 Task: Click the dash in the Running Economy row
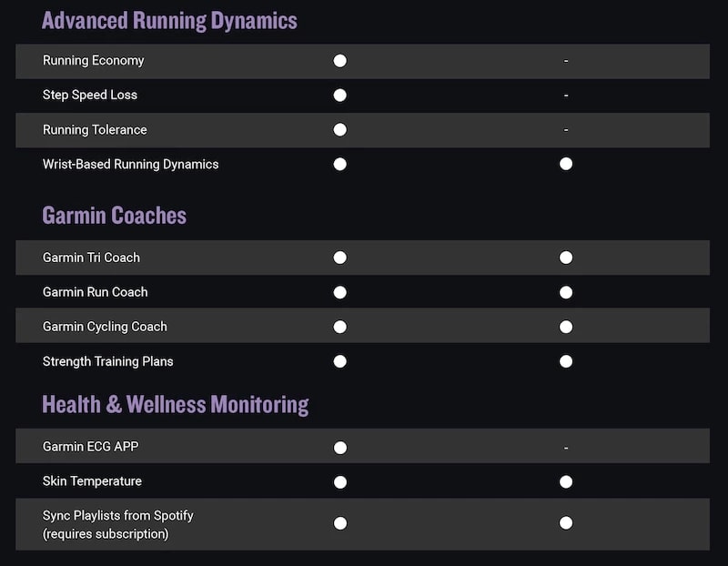[566, 61]
